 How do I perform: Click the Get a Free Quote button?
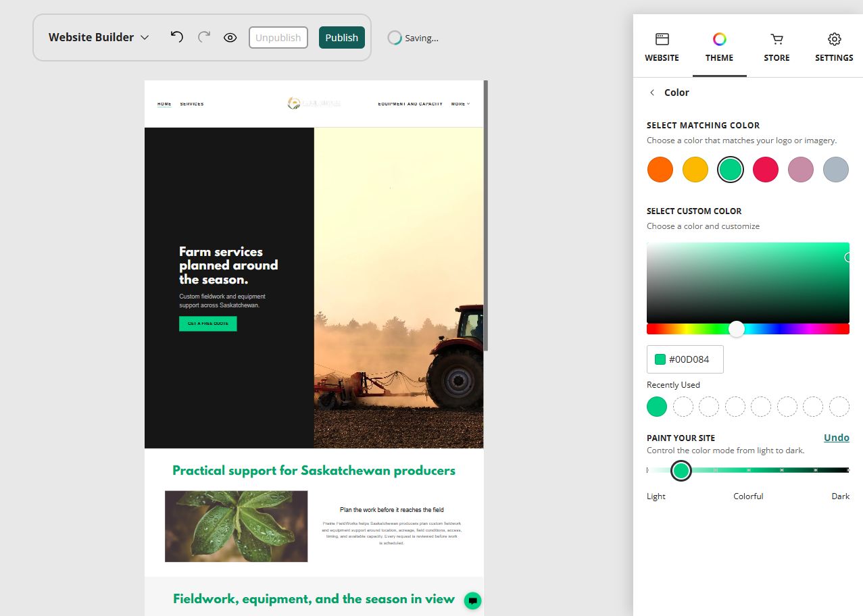[x=208, y=324]
